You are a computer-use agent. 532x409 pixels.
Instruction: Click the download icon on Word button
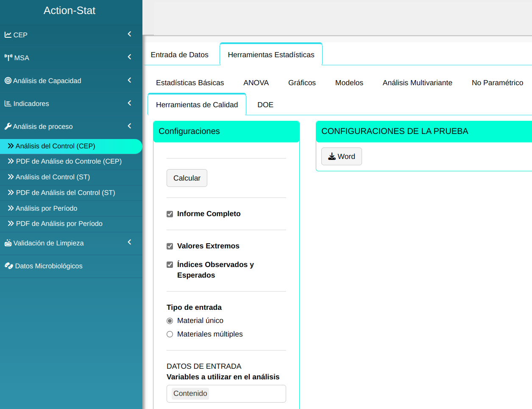(332, 156)
